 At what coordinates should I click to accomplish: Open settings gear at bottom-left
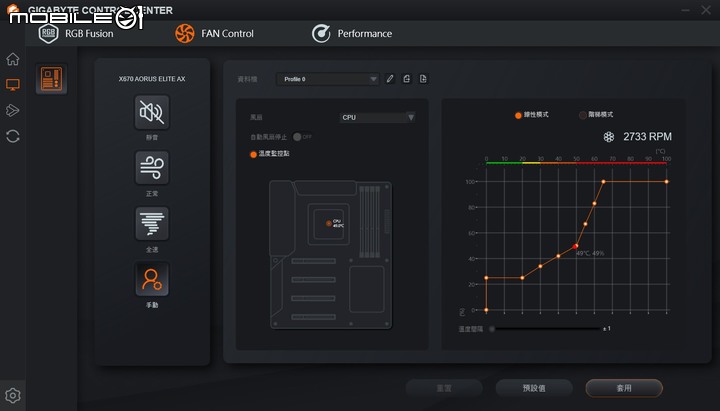point(12,395)
